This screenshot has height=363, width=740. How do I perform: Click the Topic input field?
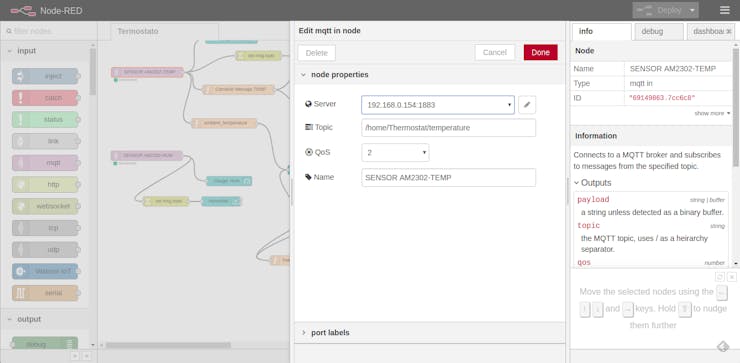pyautogui.click(x=448, y=127)
